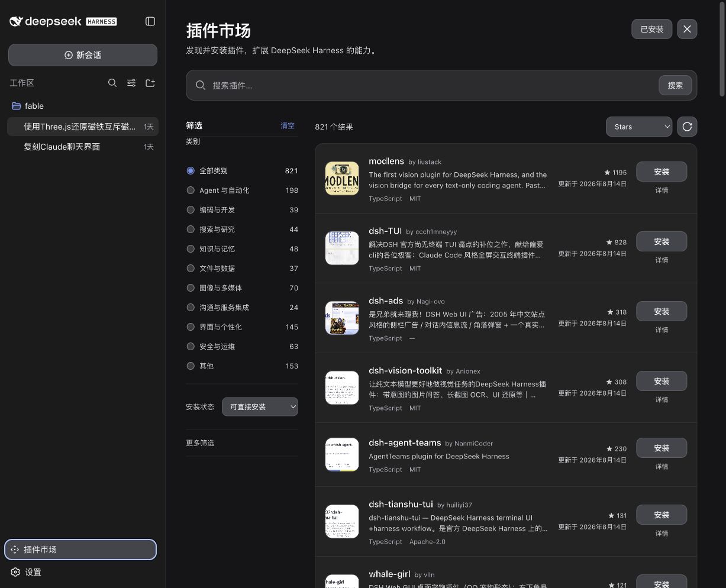Click the 搜索 button

[x=675, y=85]
